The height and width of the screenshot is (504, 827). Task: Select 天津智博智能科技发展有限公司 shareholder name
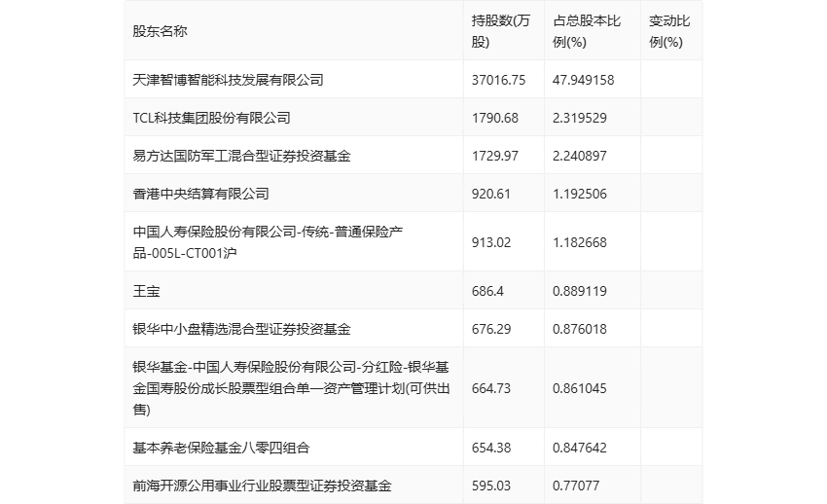click(x=228, y=80)
